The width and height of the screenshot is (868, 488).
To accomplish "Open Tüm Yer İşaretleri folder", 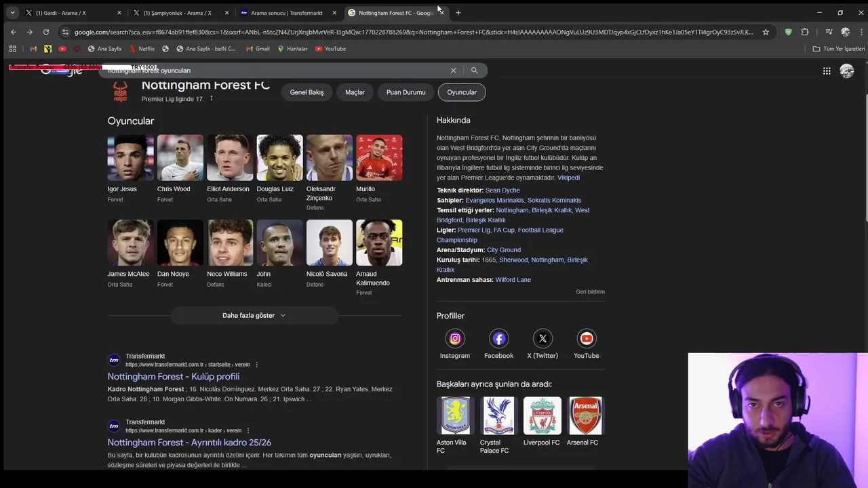I will point(839,49).
